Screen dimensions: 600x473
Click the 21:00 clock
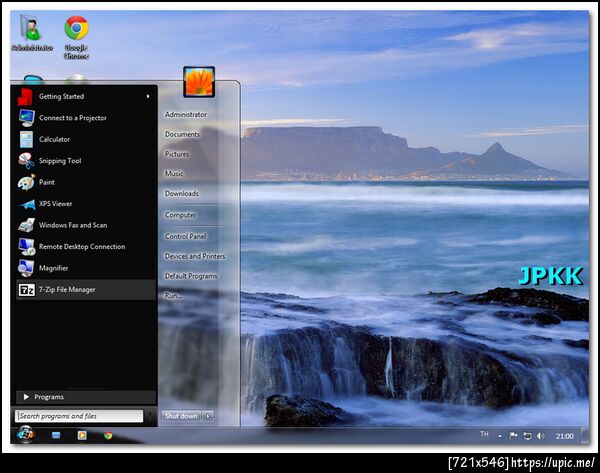point(564,436)
